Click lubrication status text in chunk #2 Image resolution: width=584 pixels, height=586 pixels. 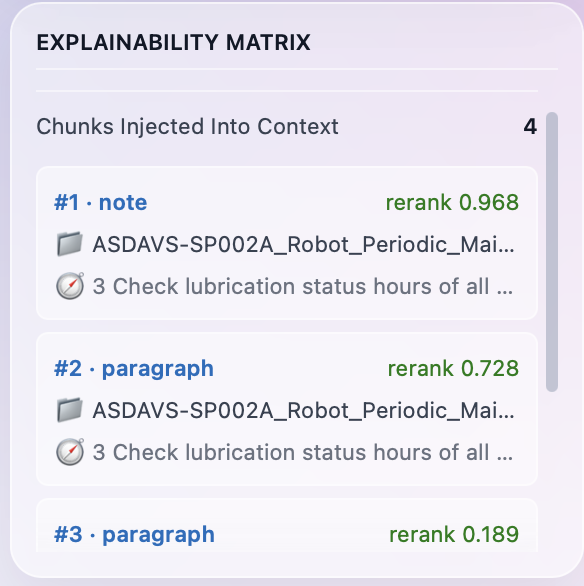(x=303, y=453)
